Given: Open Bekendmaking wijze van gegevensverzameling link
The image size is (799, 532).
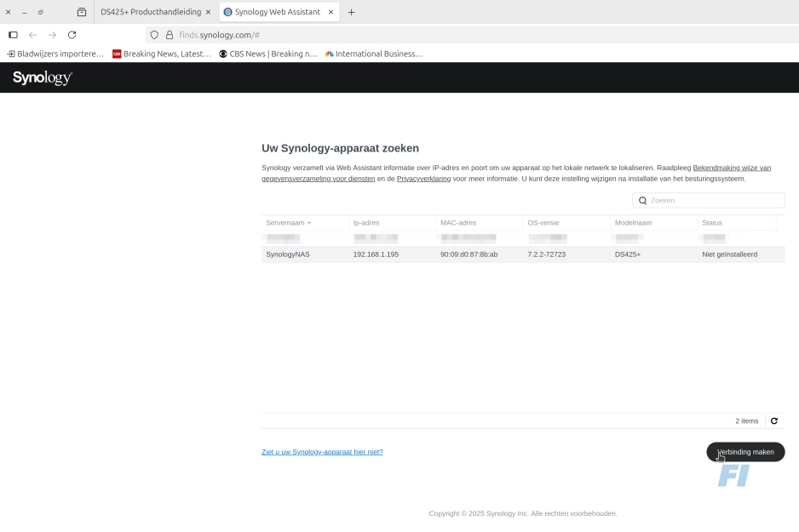Looking at the screenshot, I should pyautogui.click(x=732, y=168).
